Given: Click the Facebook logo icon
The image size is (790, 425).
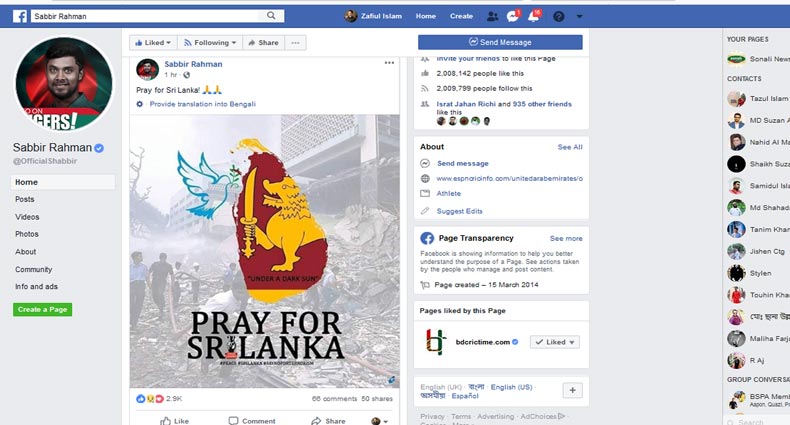Looking at the screenshot, I should 20,16.
